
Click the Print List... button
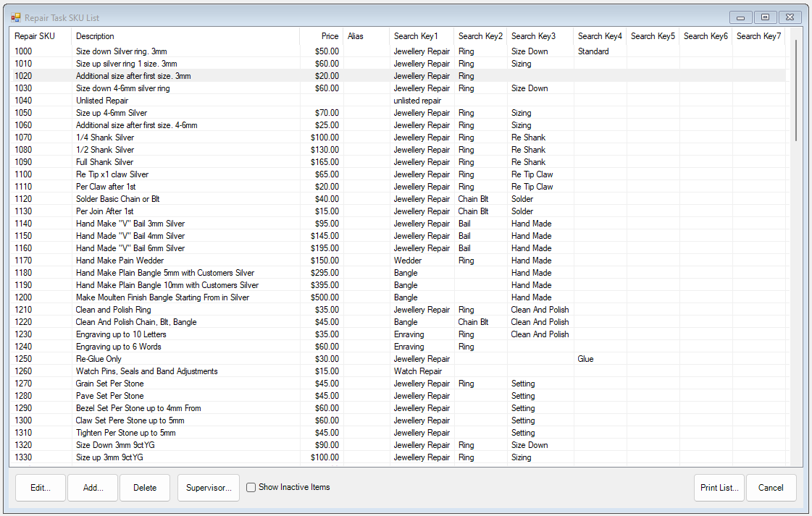tap(719, 487)
